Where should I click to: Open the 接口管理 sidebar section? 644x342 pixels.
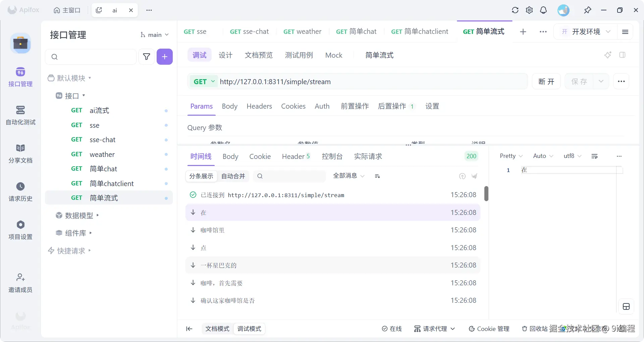point(20,77)
